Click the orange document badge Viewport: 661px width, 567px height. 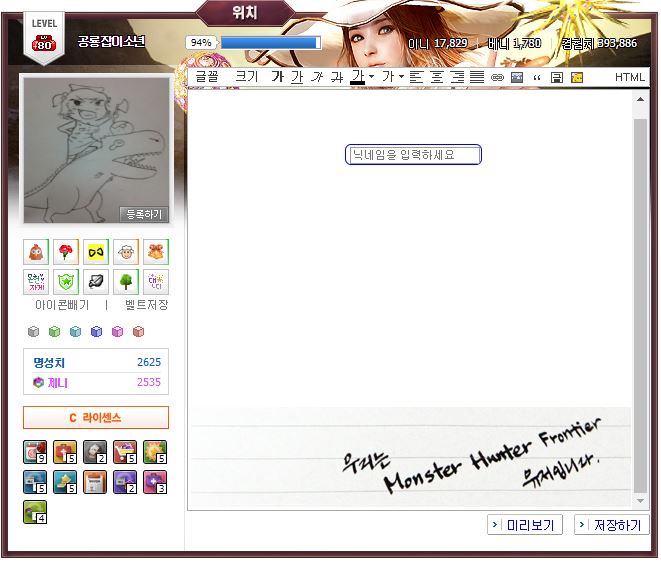[95, 482]
